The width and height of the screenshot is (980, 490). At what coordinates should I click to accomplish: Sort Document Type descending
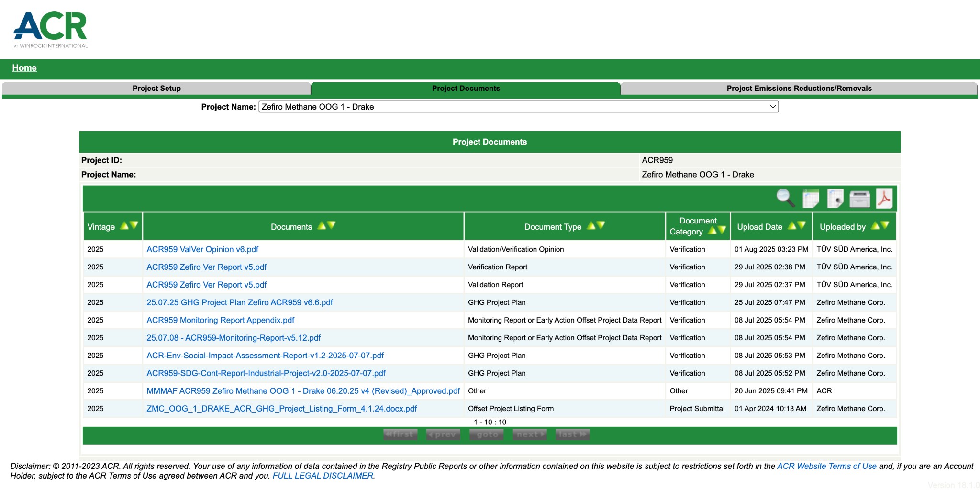click(601, 225)
